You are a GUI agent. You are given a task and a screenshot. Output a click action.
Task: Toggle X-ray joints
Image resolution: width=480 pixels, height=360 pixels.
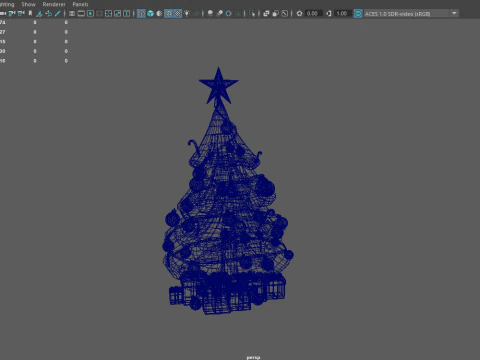285,13
